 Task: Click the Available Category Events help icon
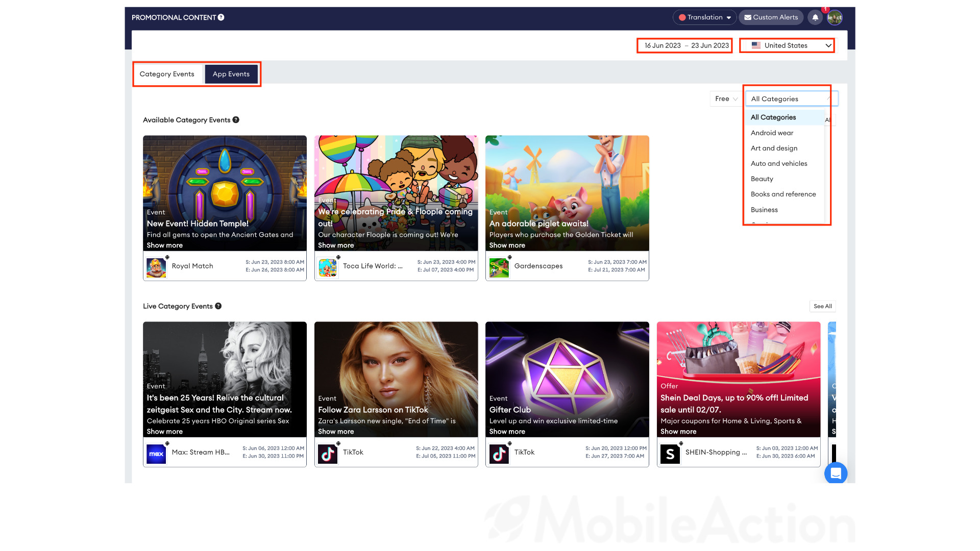coord(236,120)
